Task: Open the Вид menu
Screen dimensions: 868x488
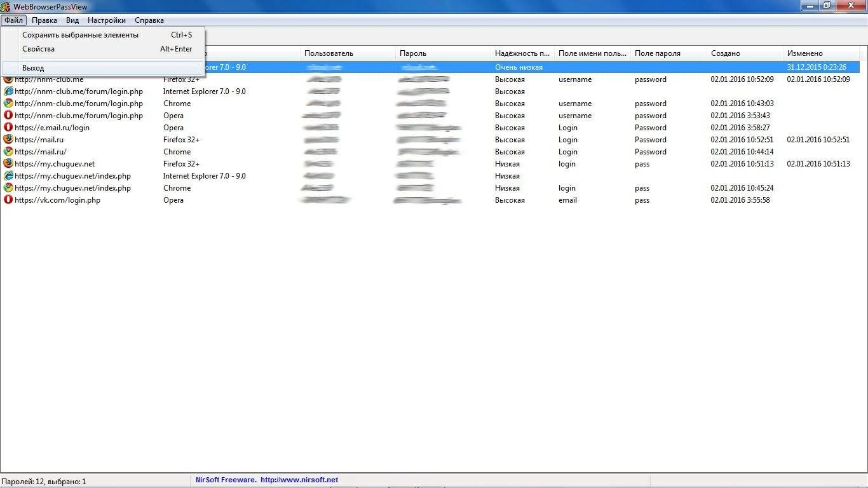Action: point(72,20)
